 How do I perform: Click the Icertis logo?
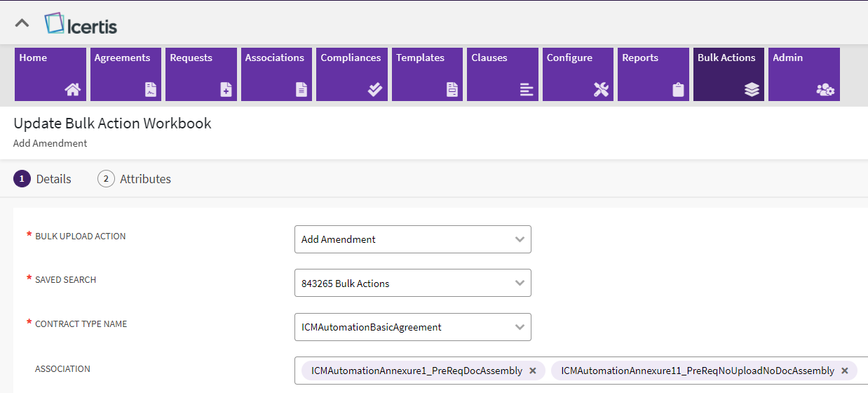[81, 25]
